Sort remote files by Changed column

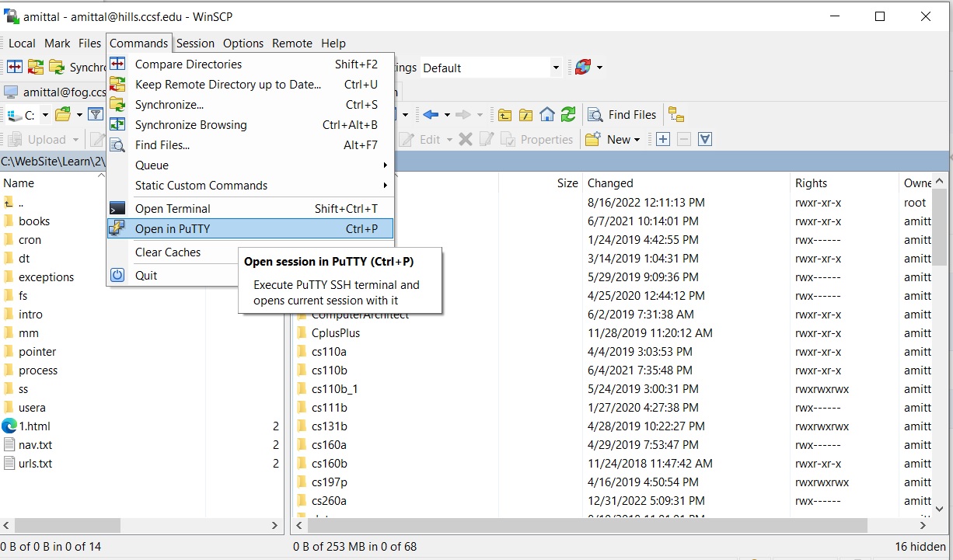(610, 183)
